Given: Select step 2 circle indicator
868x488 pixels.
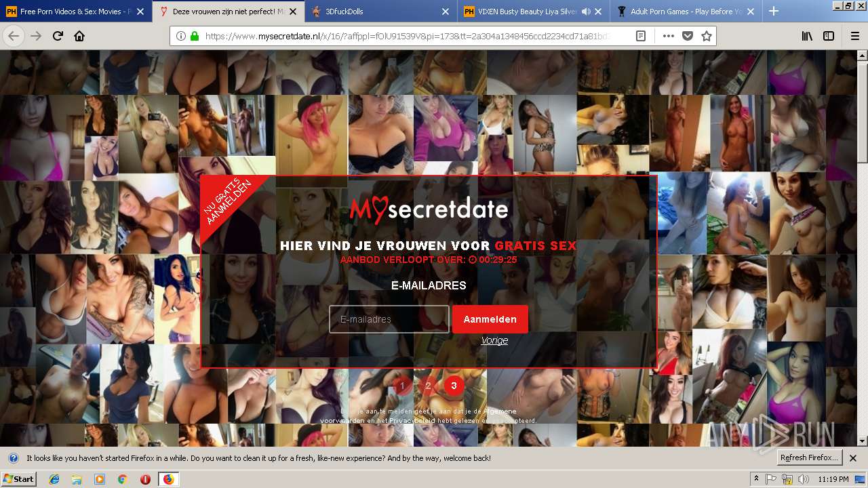Looking at the screenshot, I should (428, 386).
